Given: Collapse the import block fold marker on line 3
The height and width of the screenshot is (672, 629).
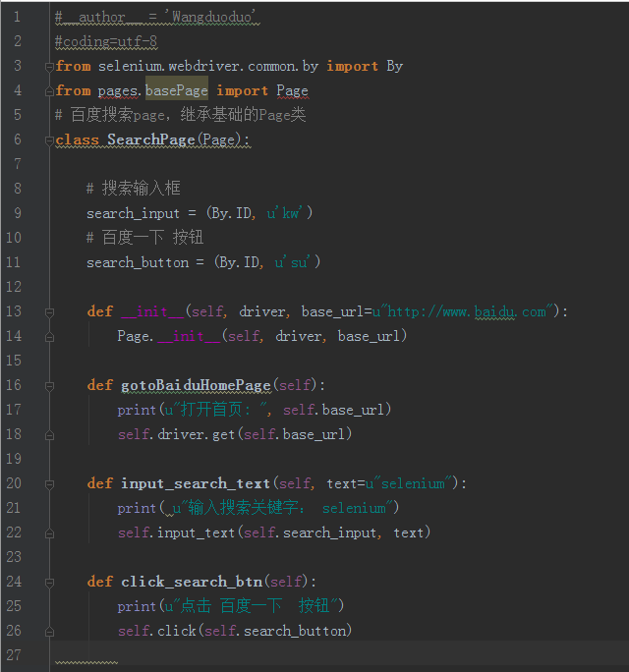Looking at the screenshot, I should [x=49, y=67].
